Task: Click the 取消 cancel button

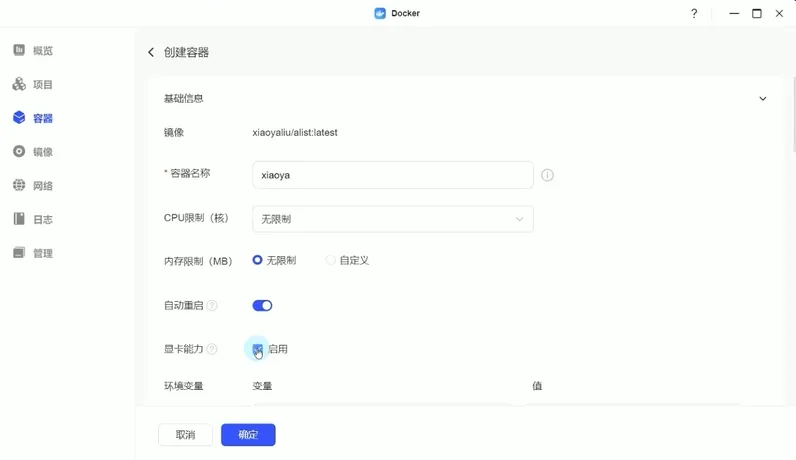Action: click(x=185, y=435)
